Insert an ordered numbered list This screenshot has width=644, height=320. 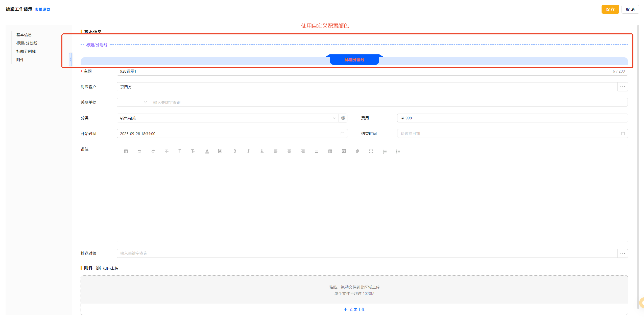coord(385,151)
